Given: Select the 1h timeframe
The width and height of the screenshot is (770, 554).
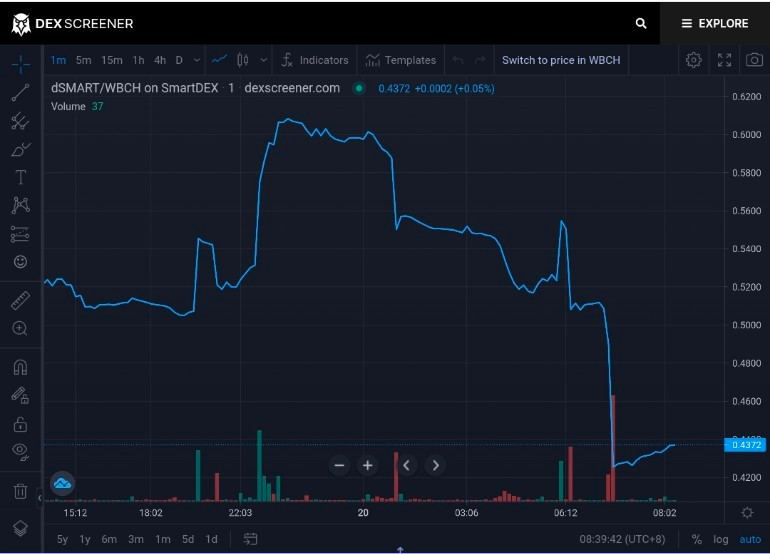Looking at the screenshot, I should 138,60.
